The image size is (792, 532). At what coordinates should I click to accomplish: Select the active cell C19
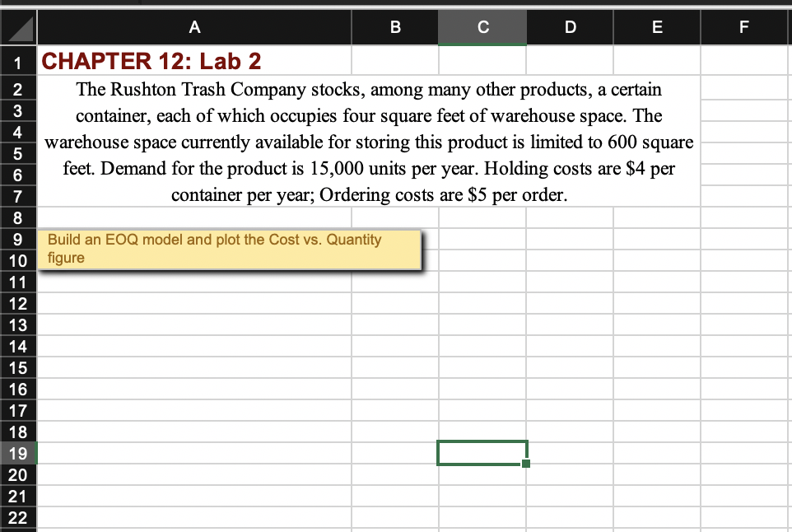(482, 453)
